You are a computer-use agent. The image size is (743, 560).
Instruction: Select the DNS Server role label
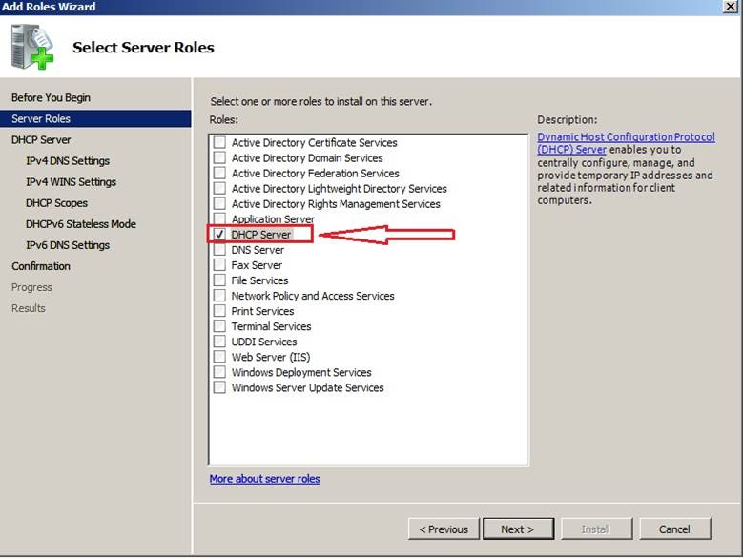coord(258,250)
